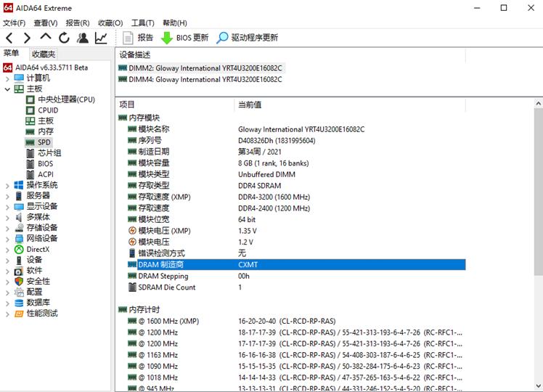Click the DirectX Xbox logo icon
Screen dimensions: 543x392
[x=19, y=249]
